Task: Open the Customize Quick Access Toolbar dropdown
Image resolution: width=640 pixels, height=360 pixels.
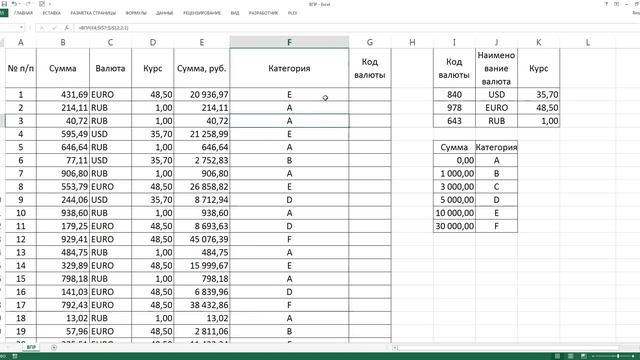Action: coord(50,4)
